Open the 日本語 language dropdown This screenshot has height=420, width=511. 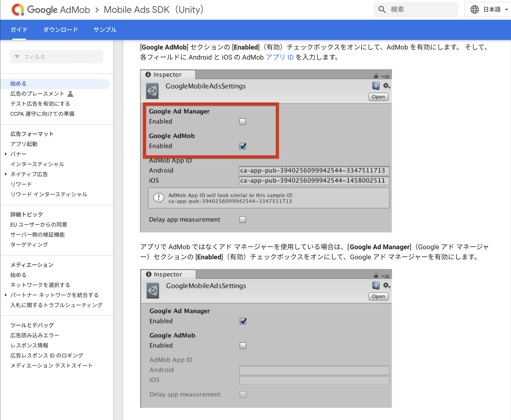point(488,9)
